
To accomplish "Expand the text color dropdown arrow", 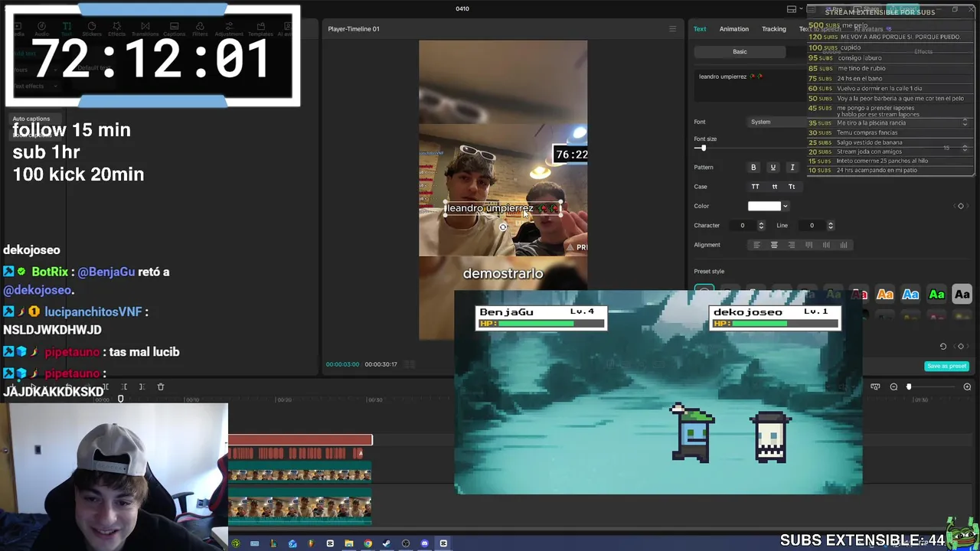I will (x=785, y=206).
